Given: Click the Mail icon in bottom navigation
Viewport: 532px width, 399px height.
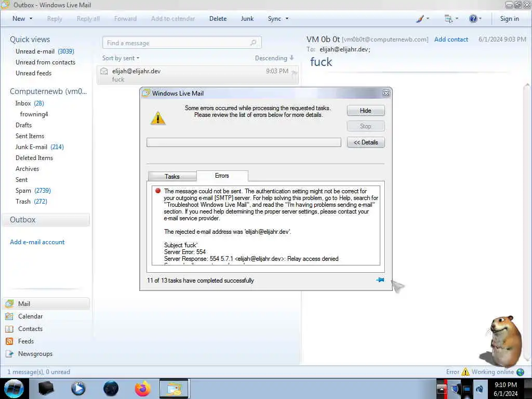Looking at the screenshot, I should pyautogui.click(x=9, y=303).
